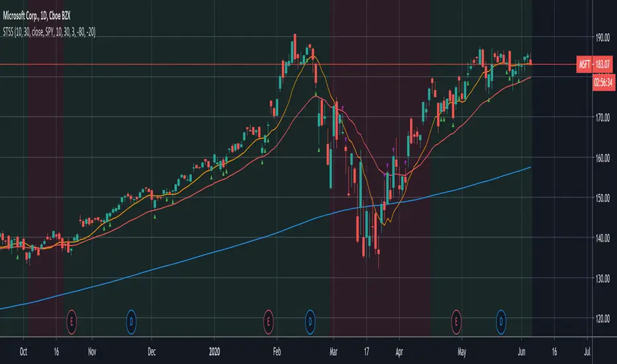Click the 02:56:34 countdown label

(603, 83)
